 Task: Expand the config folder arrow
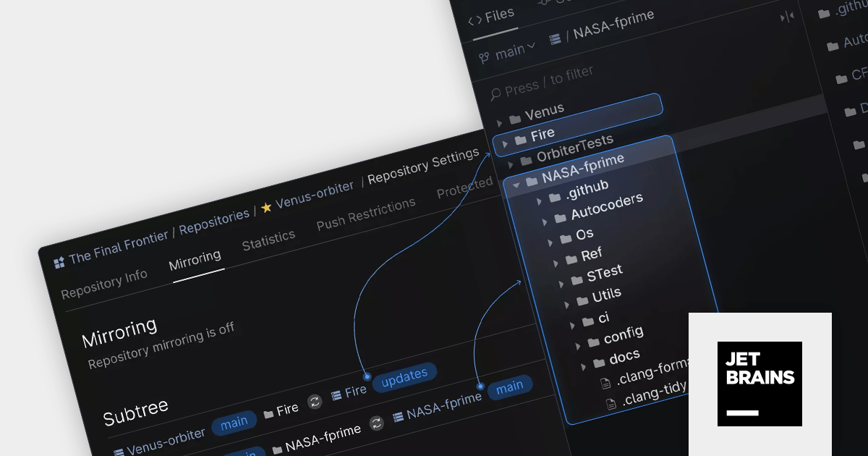click(x=578, y=346)
